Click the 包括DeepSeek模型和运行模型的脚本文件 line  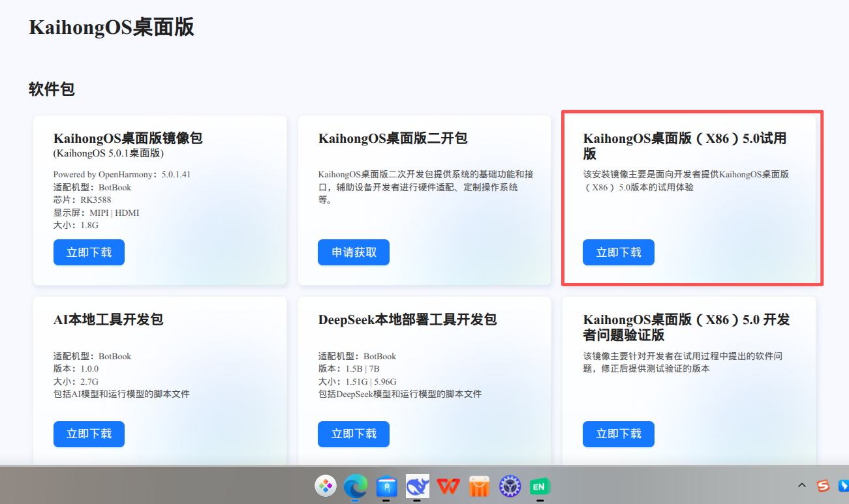point(400,394)
